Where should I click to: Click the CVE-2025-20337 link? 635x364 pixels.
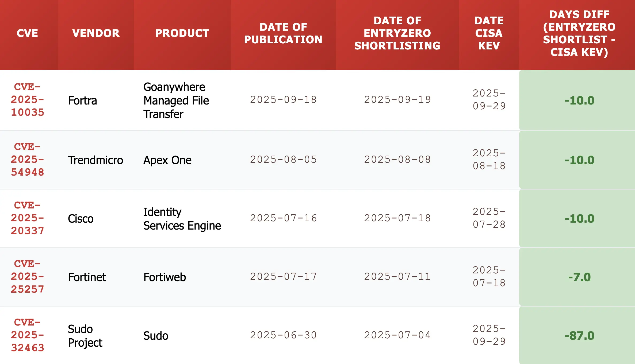click(x=27, y=218)
